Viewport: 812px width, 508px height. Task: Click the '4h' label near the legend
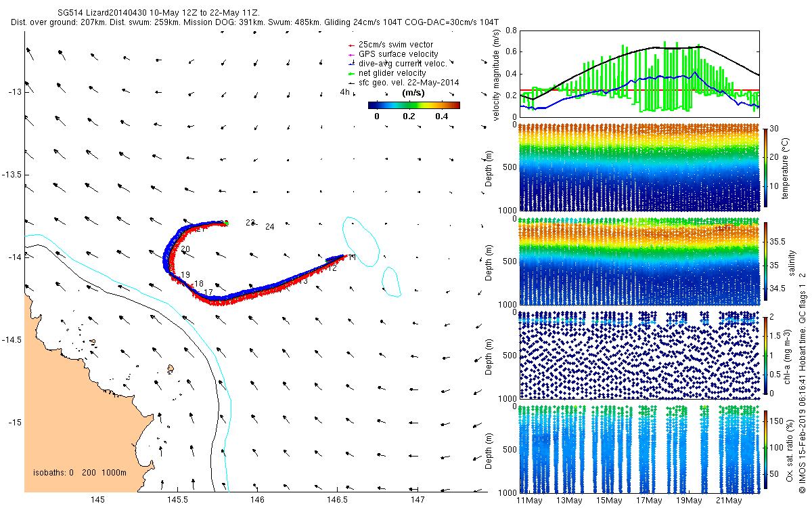(x=344, y=92)
